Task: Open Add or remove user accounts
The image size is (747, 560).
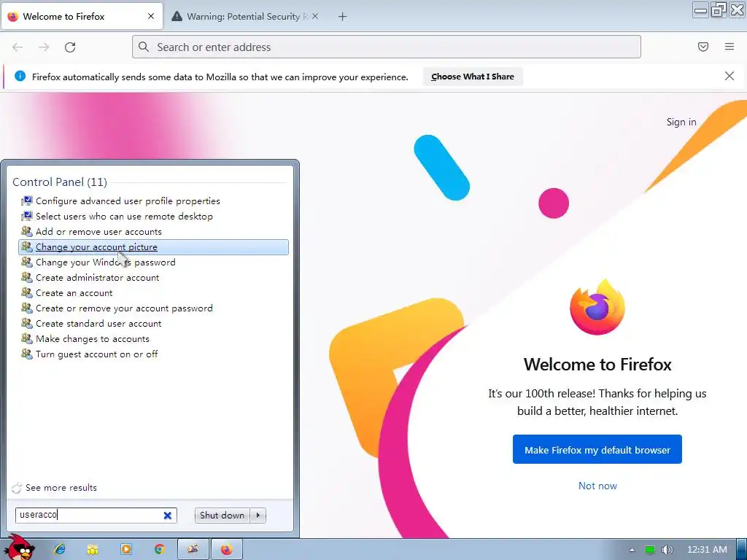Action: 153,231
